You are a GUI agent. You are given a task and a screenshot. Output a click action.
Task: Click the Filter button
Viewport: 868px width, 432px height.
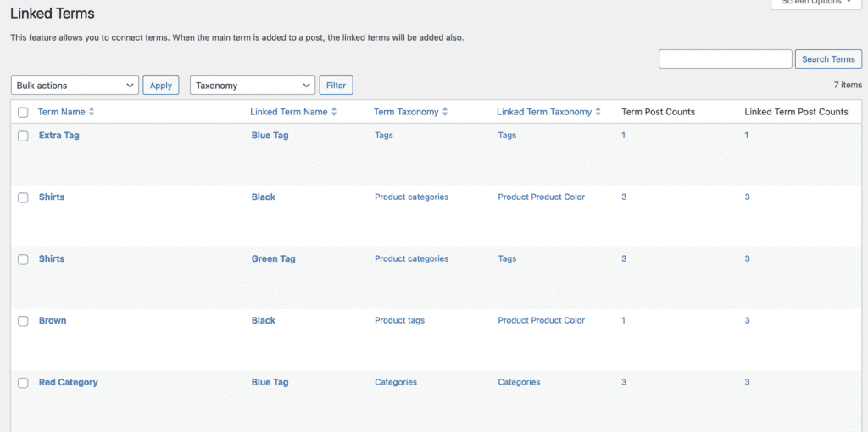(x=336, y=86)
